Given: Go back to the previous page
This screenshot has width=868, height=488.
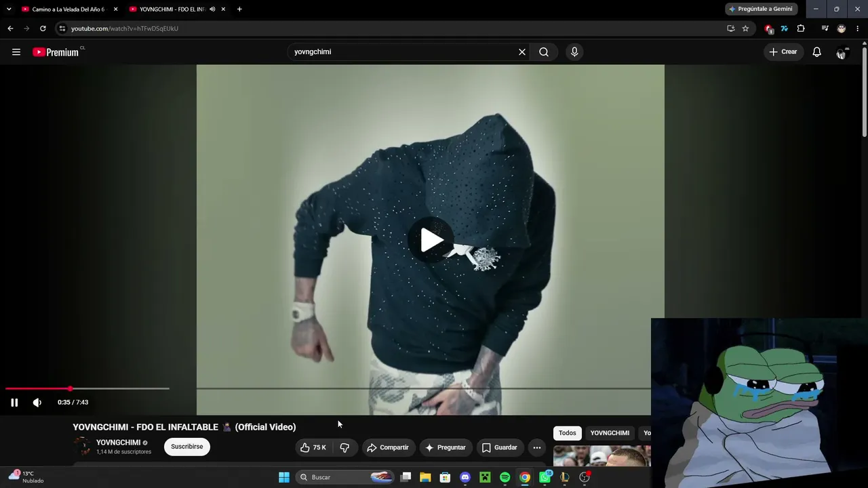Looking at the screenshot, I should pos(10,28).
